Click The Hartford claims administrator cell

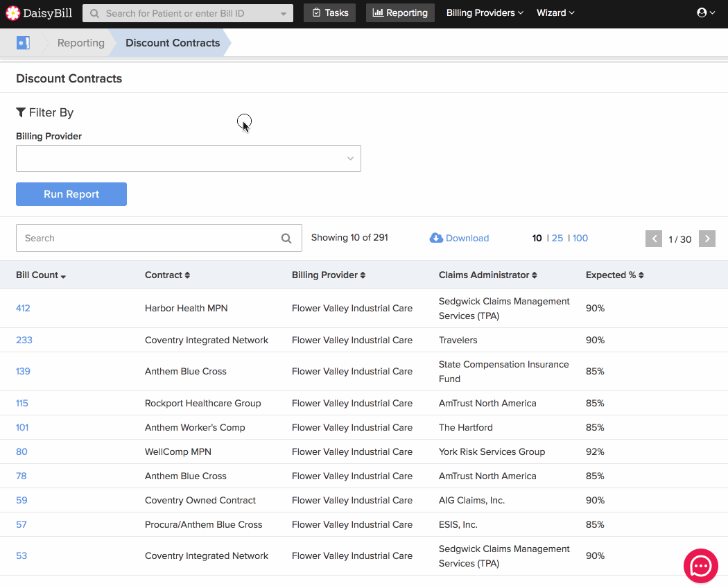click(466, 427)
